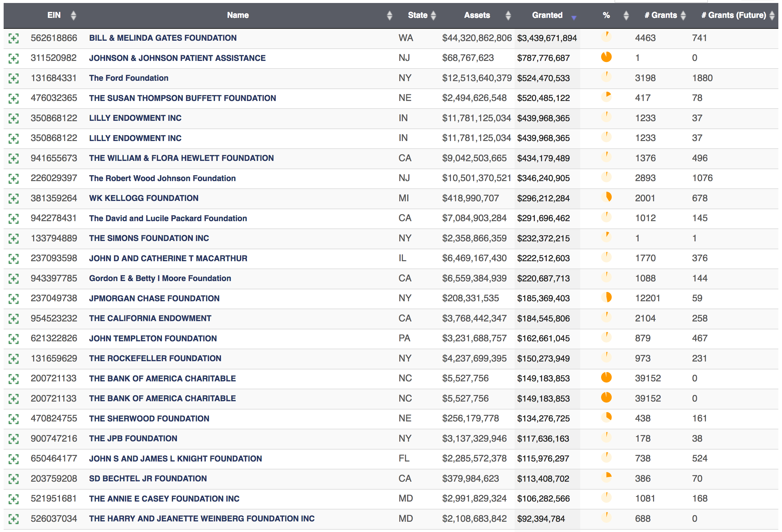The height and width of the screenshot is (532, 782).
Task: Click Johnson & Johnson pie chart percent
Action: 606,57
